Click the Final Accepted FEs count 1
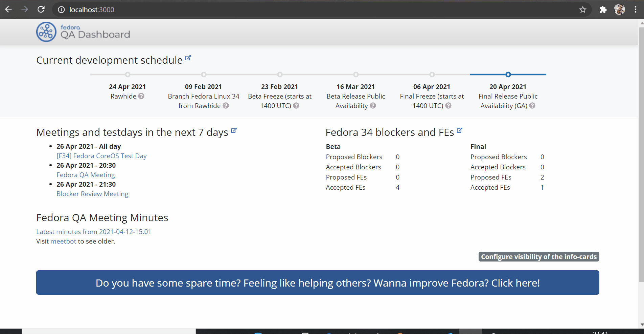644x334 pixels. (x=542, y=187)
